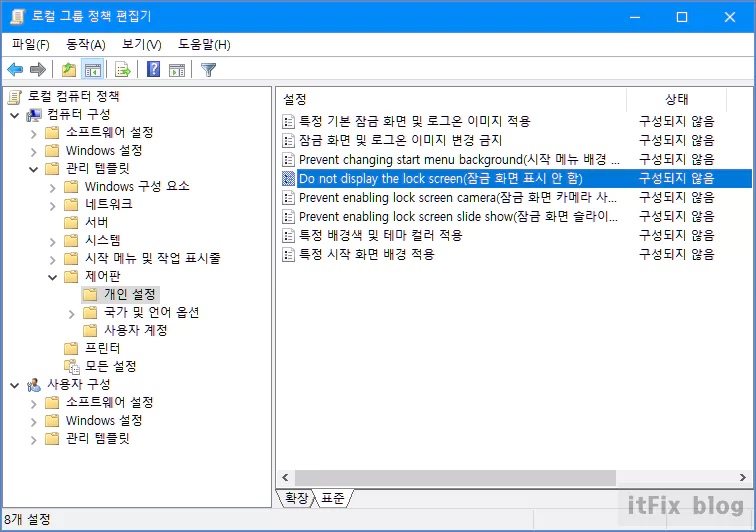
Task: Click the scroll left arrow
Action: (285, 477)
